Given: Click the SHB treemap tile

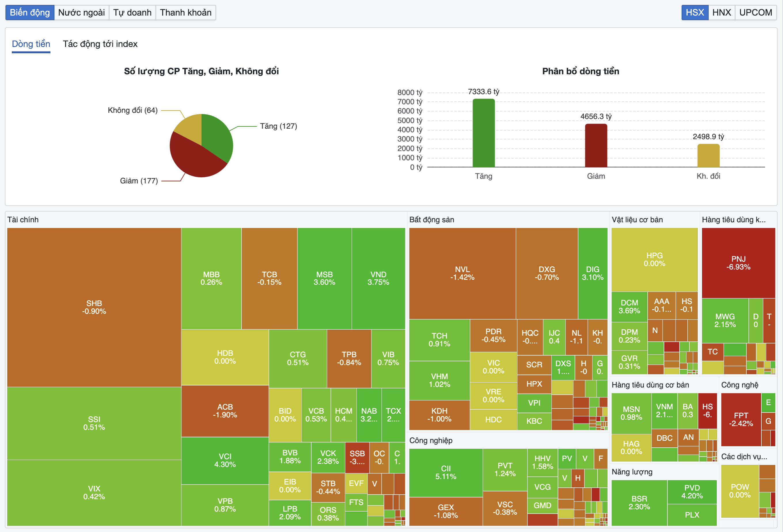Looking at the screenshot, I should [x=94, y=307].
